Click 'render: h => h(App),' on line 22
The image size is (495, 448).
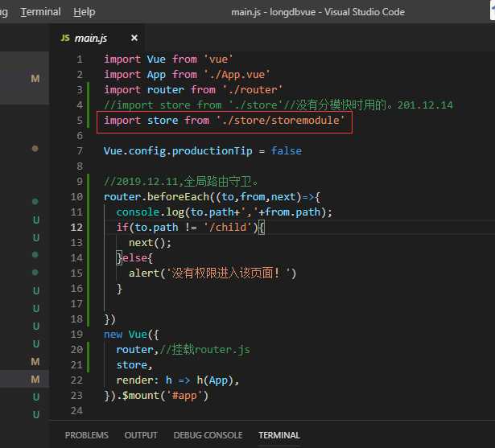(x=178, y=380)
